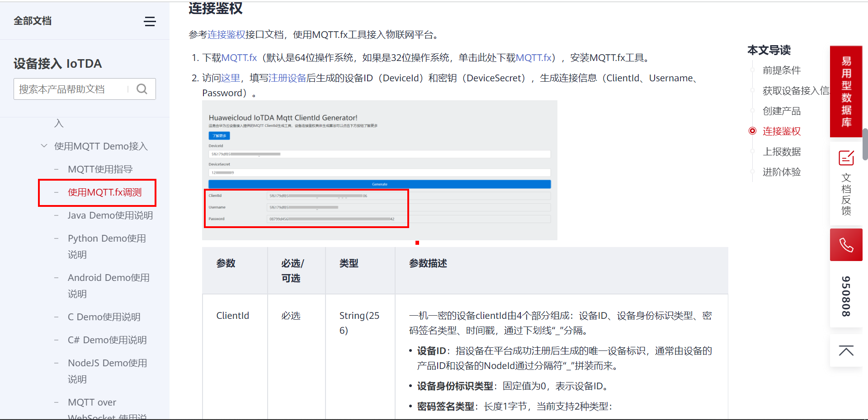Click the back-to-top arrow icon
Image resolution: width=868 pixels, height=420 pixels.
[846, 351]
